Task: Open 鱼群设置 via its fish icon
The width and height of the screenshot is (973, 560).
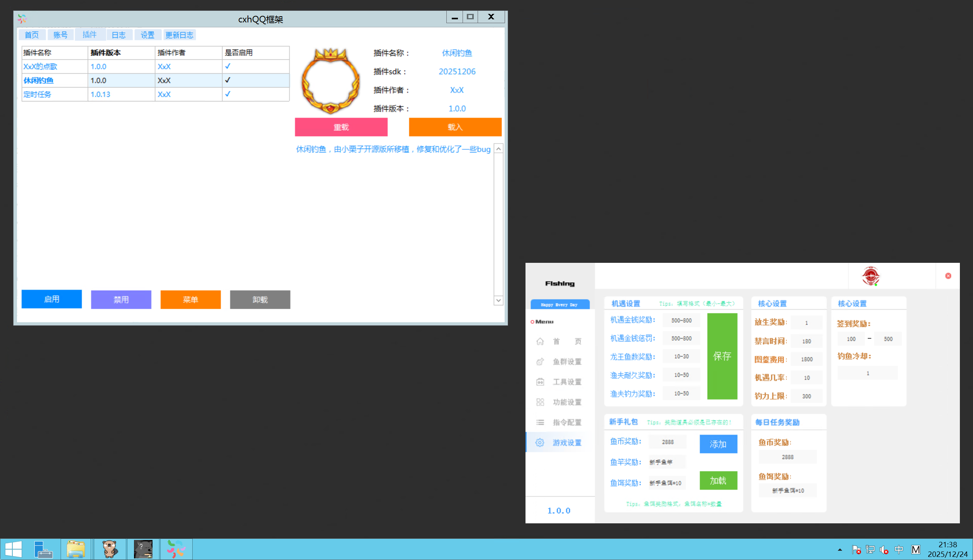Action: (x=540, y=362)
